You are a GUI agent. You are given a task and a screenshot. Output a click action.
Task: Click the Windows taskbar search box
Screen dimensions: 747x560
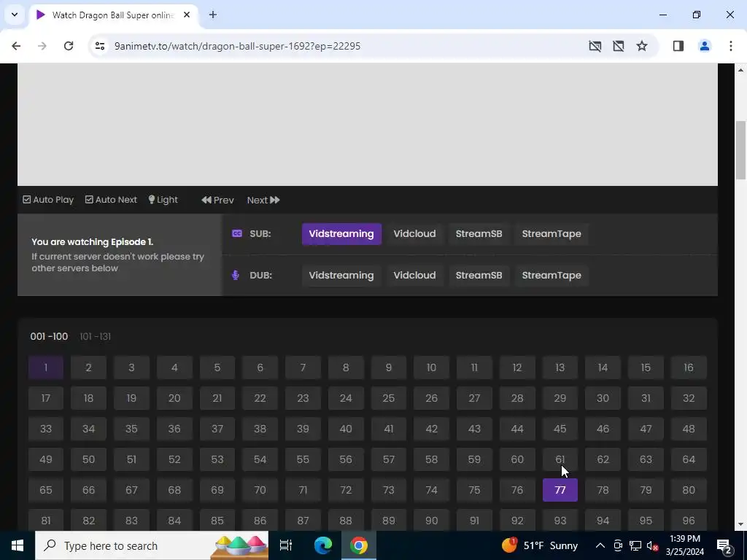pyautogui.click(x=152, y=545)
